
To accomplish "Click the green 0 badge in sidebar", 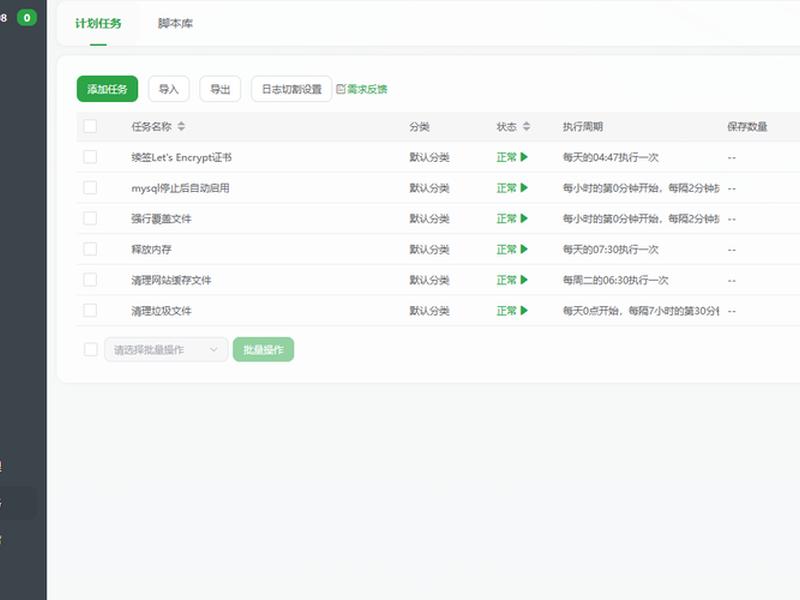I will tap(27, 18).
